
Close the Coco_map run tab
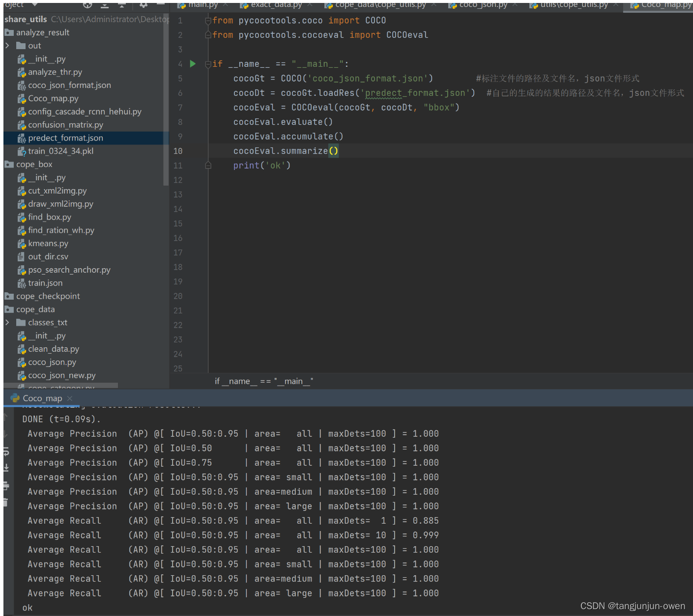tap(70, 398)
